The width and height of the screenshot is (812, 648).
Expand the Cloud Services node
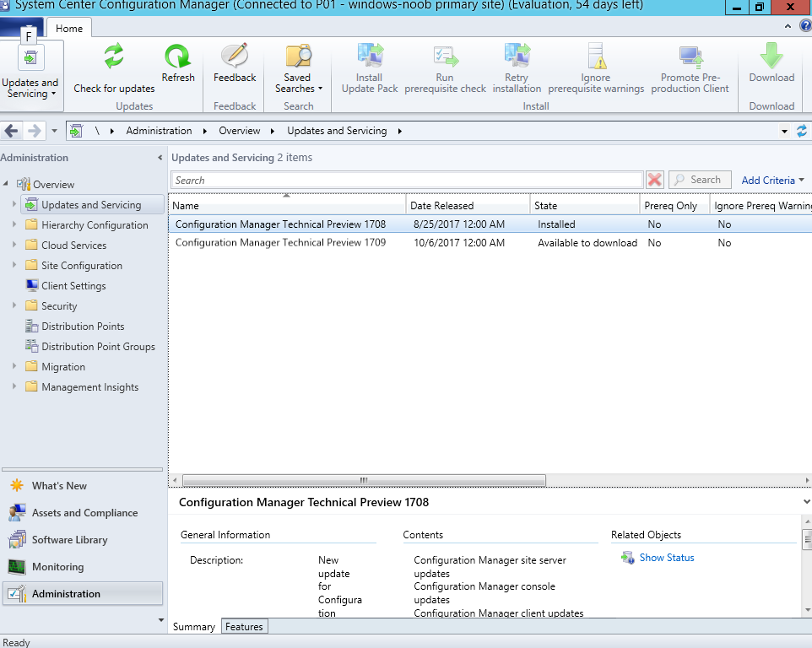coord(14,245)
